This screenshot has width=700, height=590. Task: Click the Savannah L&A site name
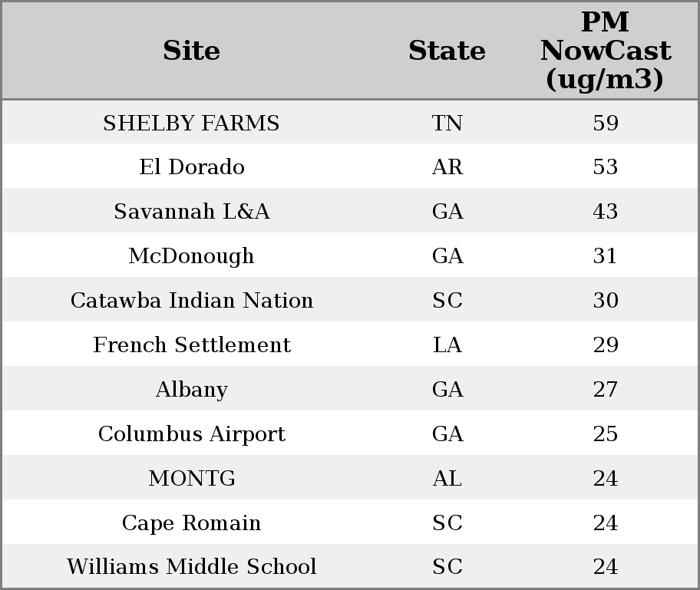[x=192, y=211]
